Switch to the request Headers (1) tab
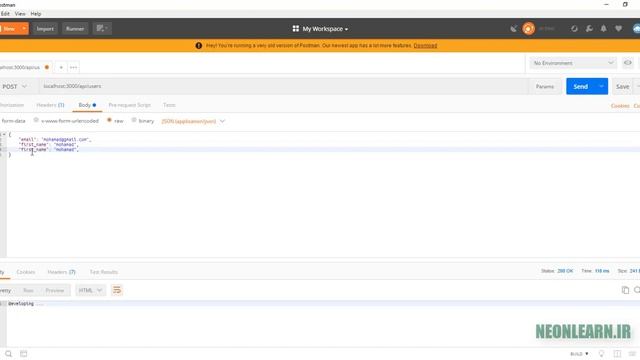 point(50,105)
